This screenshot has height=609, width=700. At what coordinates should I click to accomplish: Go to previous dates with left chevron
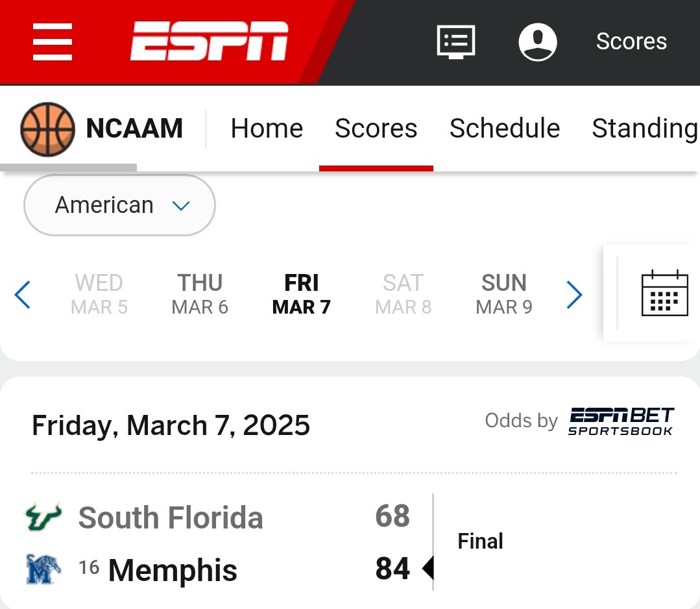click(22, 295)
